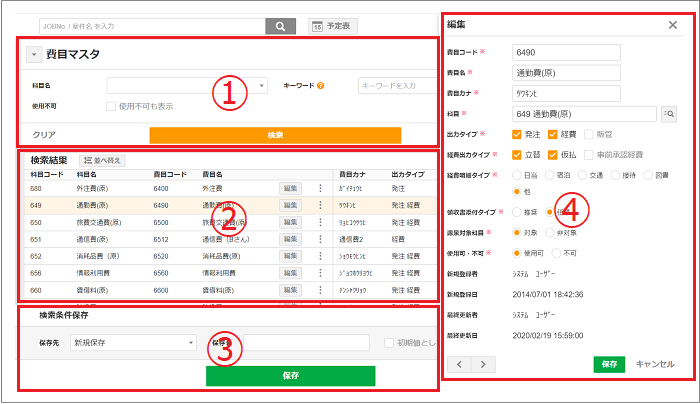Click クリア to reset search conditions
700x404 pixels.
pyautogui.click(x=44, y=134)
